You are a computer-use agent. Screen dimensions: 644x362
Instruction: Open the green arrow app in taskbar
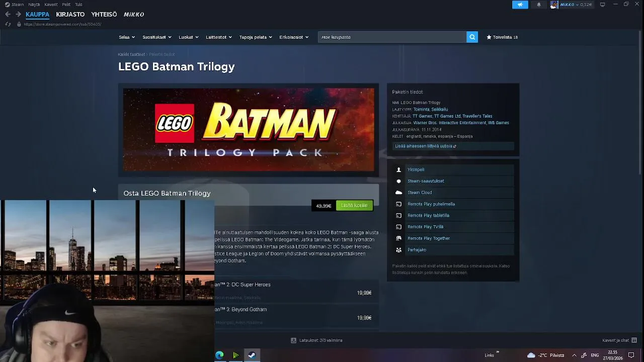pyautogui.click(x=235, y=355)
